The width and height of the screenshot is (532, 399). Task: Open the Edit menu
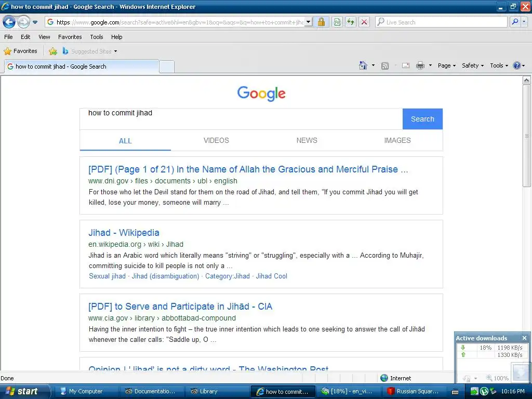[x=25, y=37]
